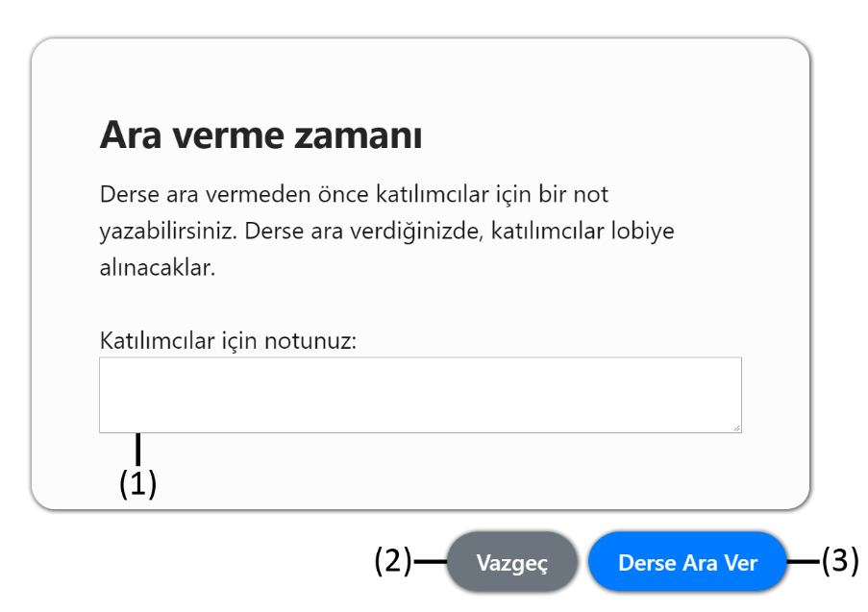Click the word 'alınacaklar.' in the description

click(x=158, y=268)
